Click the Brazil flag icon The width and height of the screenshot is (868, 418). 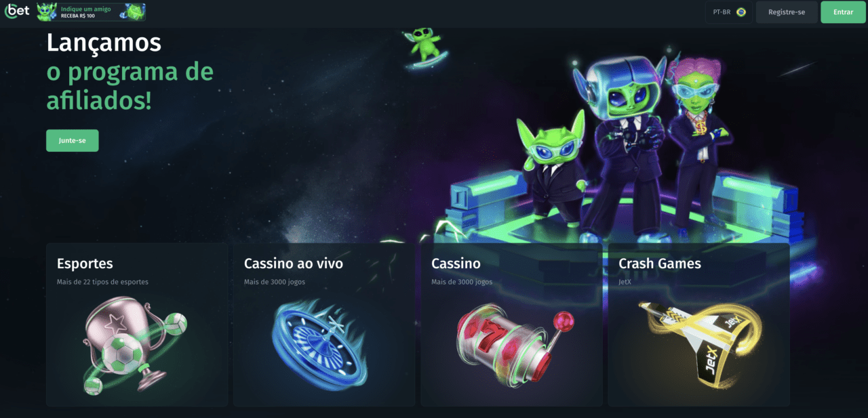coord(741,12)
